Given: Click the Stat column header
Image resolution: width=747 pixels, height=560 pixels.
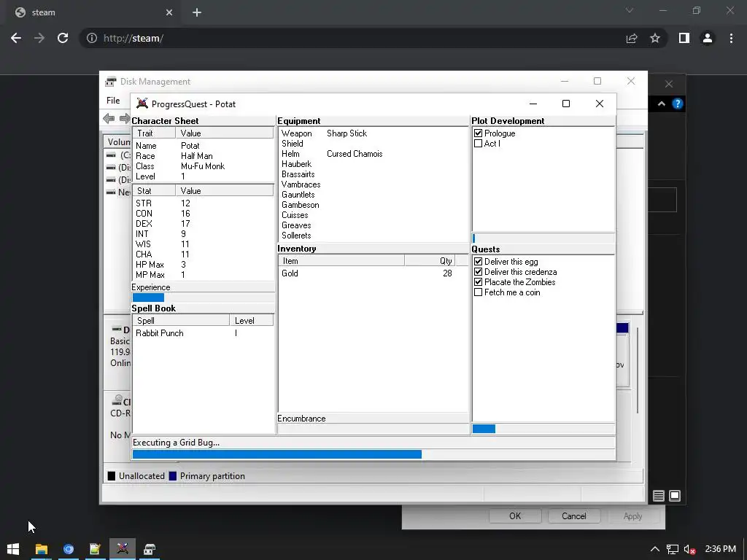Looking at the screenshot, I should (x=154, y=191).
